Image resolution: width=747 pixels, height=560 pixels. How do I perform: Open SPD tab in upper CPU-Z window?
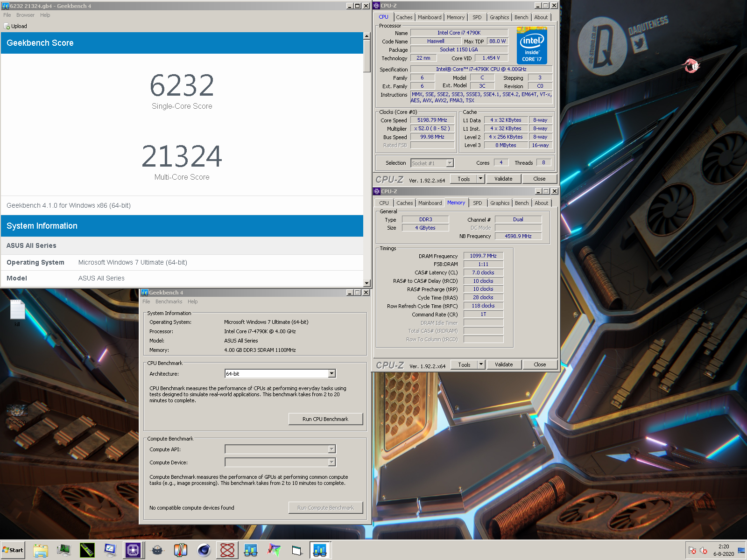pos(477,17)
